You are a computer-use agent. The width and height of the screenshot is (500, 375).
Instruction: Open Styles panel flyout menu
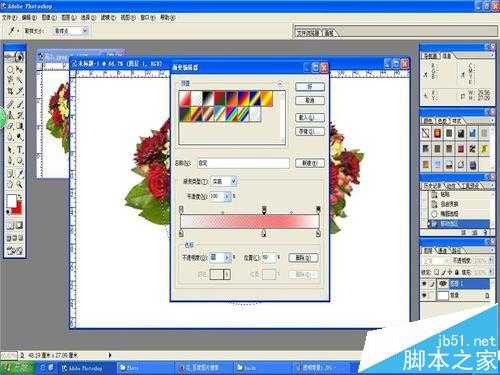pyautogui.click(x=492, y=120)
